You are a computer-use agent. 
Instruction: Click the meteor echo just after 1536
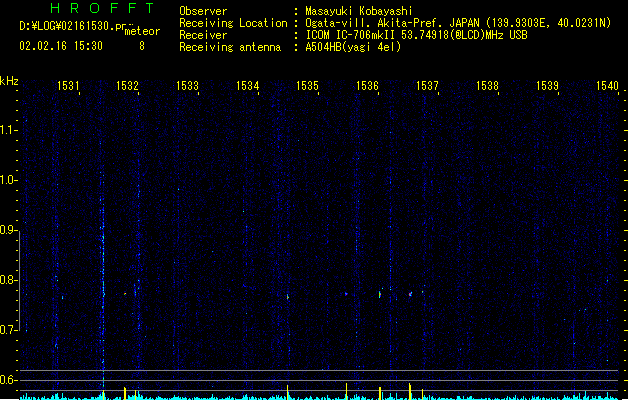pos(380,294)
